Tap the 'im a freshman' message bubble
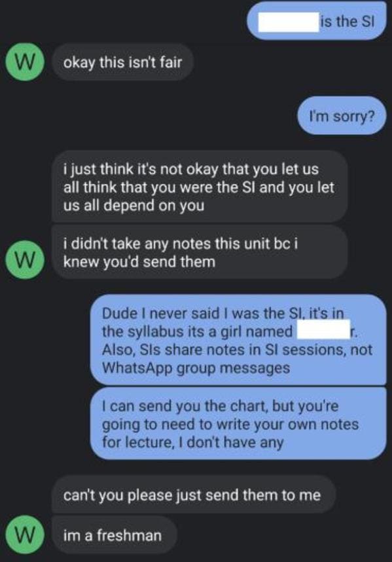 (115, 534)
